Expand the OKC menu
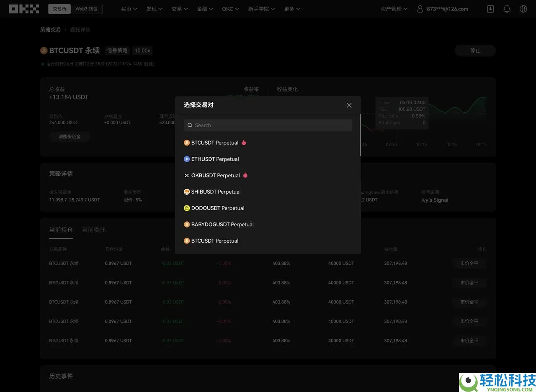Image resolution: width=536 pixels, height=392 pixels. (x=231, y=9)
